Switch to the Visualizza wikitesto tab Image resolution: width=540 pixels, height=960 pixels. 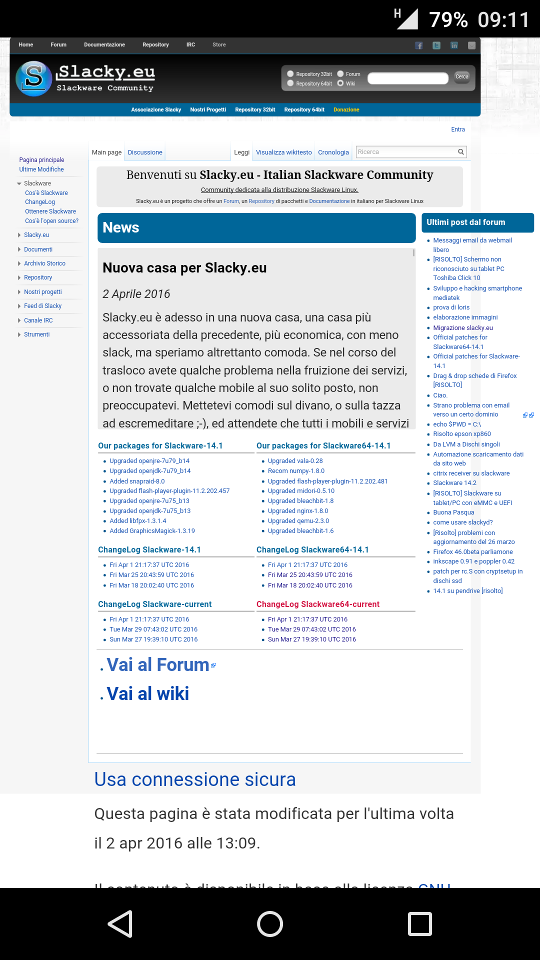(x=283, y=152)
